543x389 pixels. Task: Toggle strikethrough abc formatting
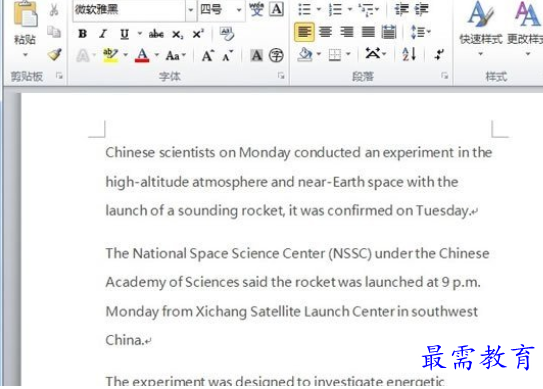click(x=156, y=34)
